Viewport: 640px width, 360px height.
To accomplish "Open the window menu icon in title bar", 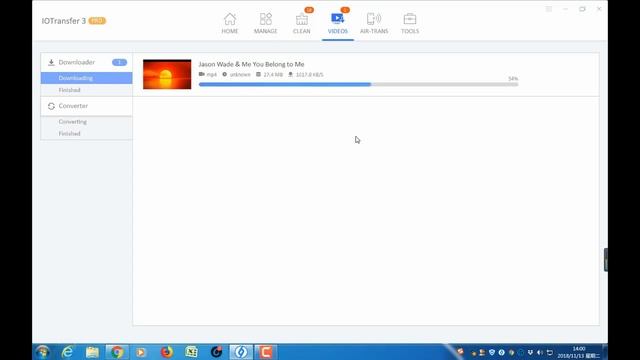I will point(549,9).
